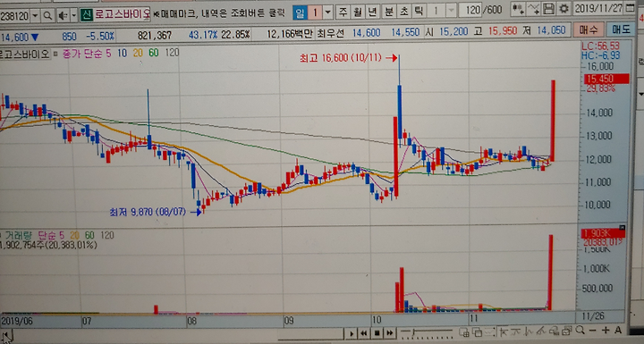
Task: Click the stock search magnifier icon
Action: coord(47,15)
